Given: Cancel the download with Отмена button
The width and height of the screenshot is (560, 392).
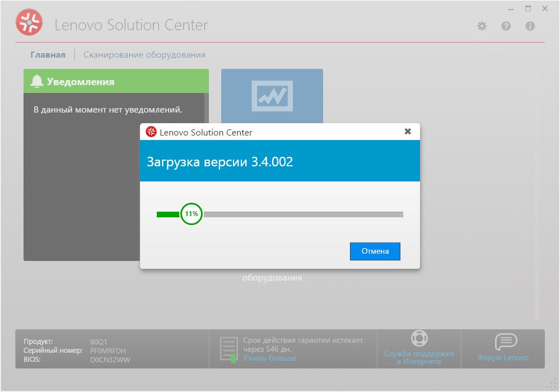Looking at the screenshot, I should 375,251.
